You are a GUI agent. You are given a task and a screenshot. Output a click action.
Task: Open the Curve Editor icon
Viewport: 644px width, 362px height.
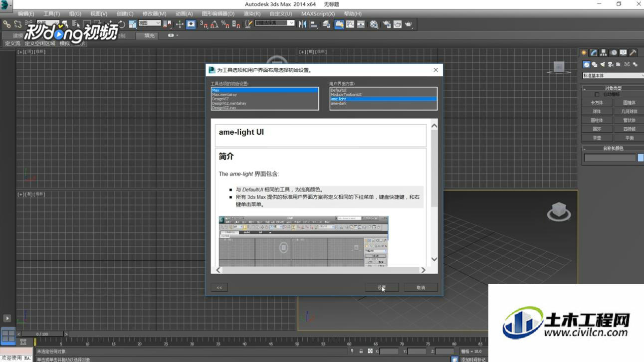point(350,24)
